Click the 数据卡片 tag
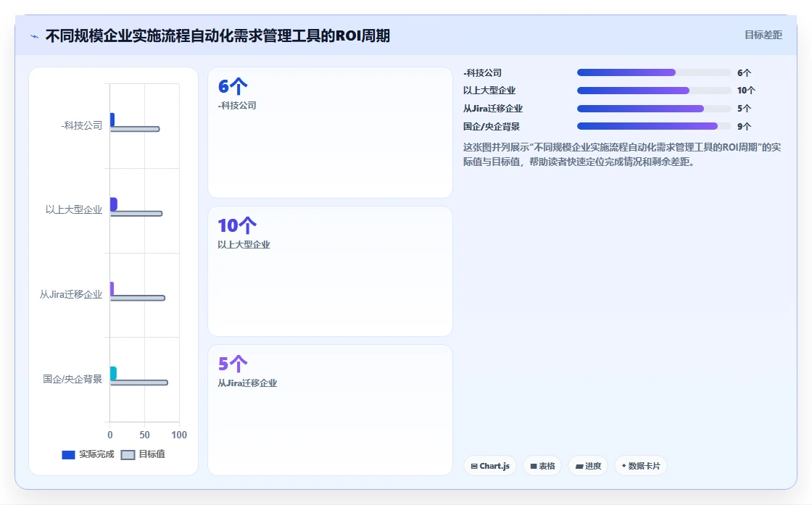The image size is (812, 505). 641,466
